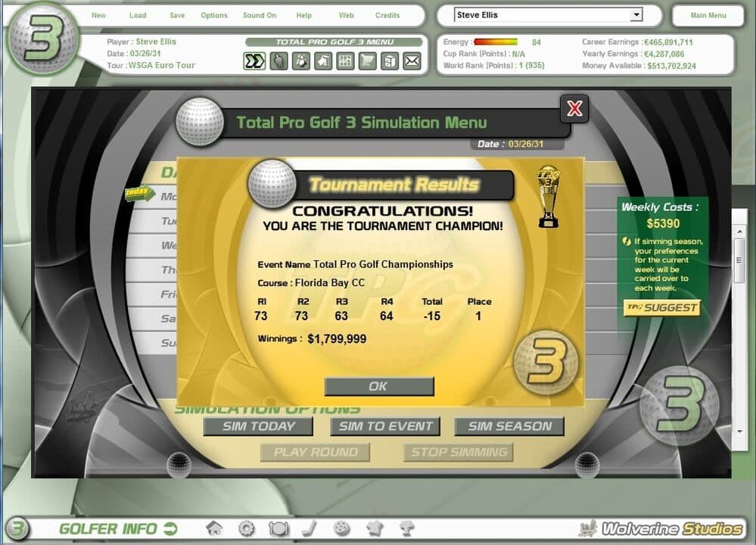
Task: Click the scrollbar down arrow on the right
Action: [x=739, y=431]
